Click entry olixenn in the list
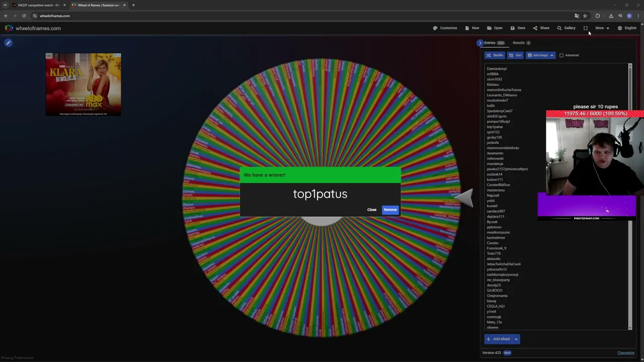644x362 pixels. pyautogui.click(x=493, y=327)
